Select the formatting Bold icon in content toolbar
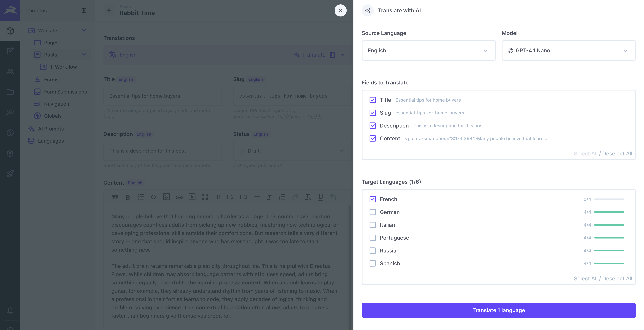This screenshot has width=644, height=330. point(128,197)
